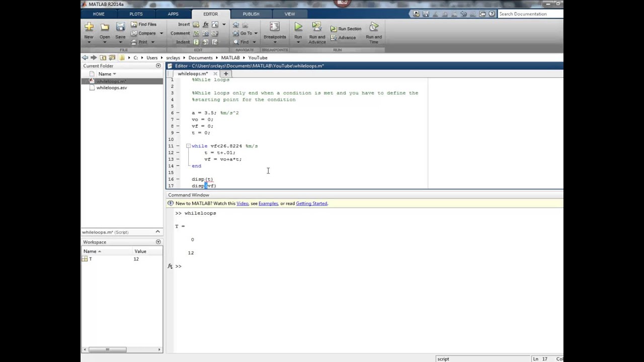Toggle breakpoint on line 6 dash

coord(178,113)
